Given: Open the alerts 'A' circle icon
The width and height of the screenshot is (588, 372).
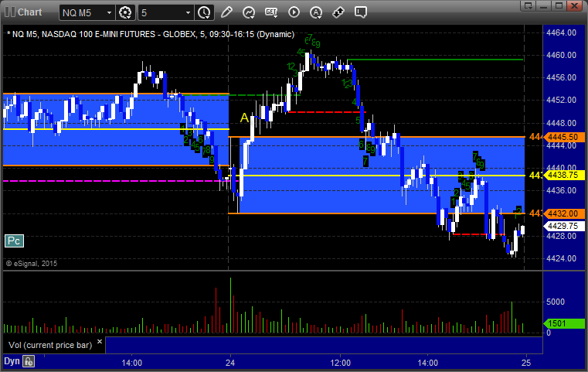Looking at the screenshot, I should point(316,12).
